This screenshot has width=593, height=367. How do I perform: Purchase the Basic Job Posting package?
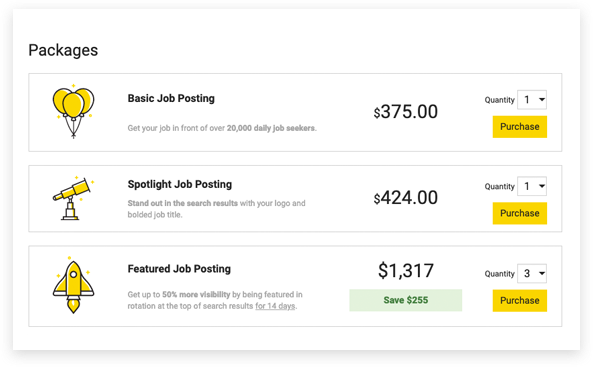point(520,127)
